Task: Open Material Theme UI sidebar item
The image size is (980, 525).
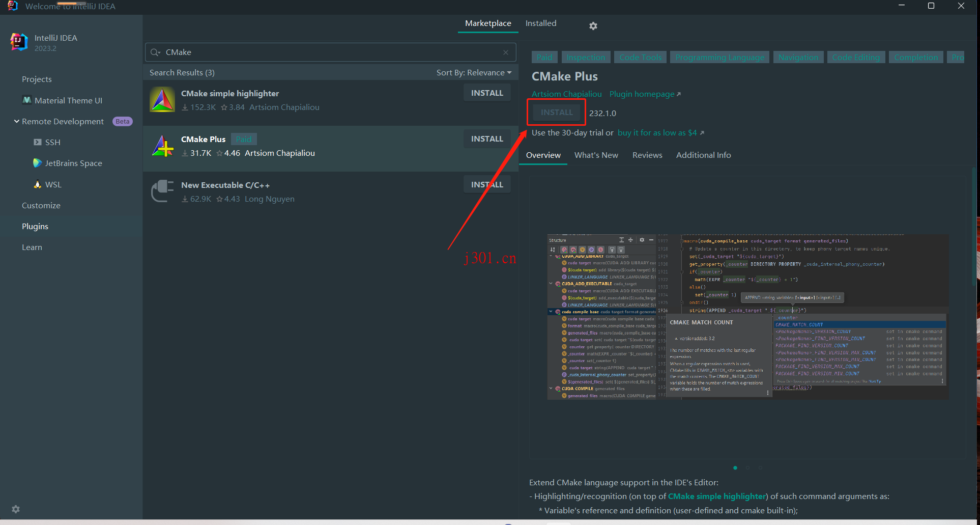Action: [68, 100]
